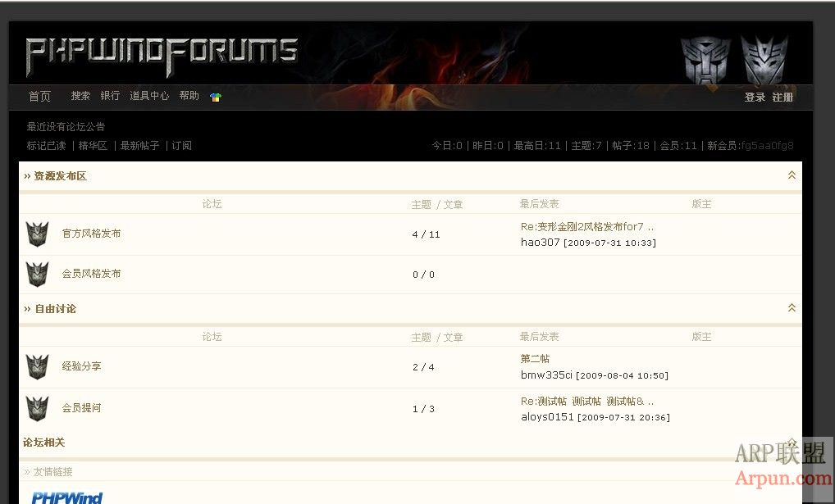Viewport: 835px width, 504px height.
Task: Open user hao307 profile
Action: 540,242
